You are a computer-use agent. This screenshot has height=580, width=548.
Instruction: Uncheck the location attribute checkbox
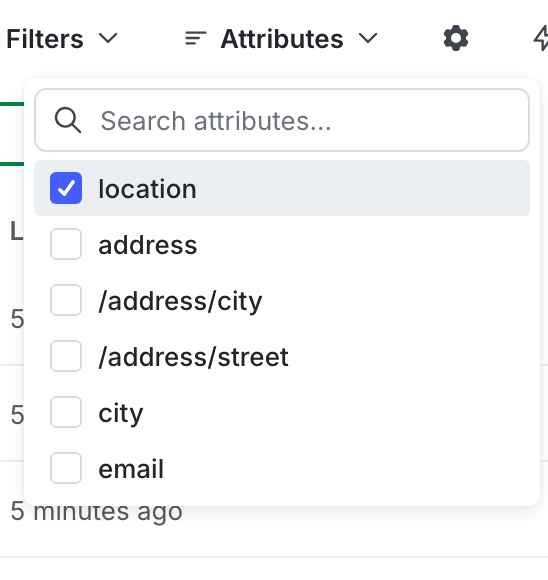[66, 188]
